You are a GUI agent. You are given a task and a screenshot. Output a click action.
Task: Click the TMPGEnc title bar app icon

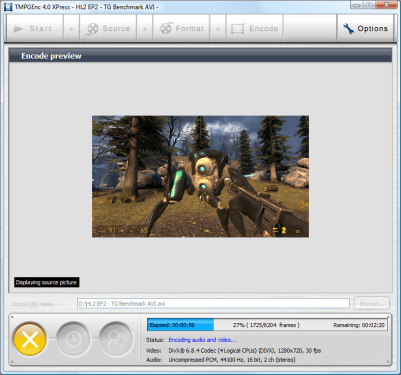(x=8, y=6)
